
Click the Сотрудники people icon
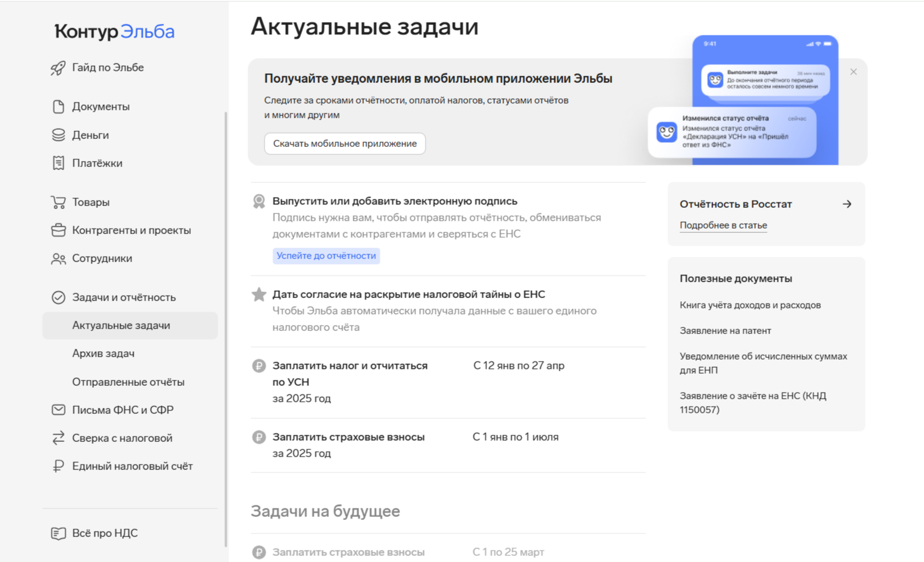(x=58, y=258)
